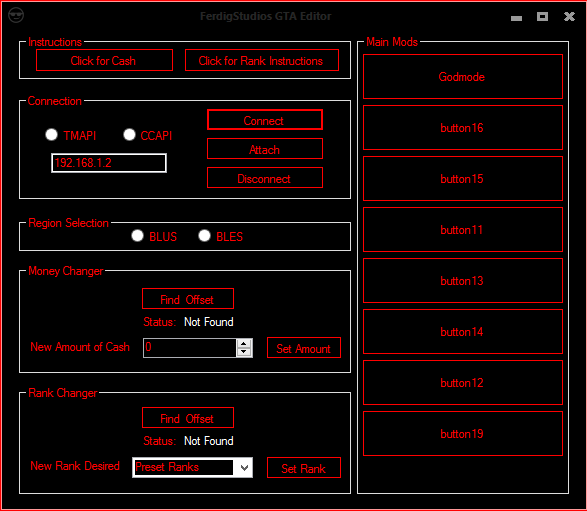
Task: Click the Set Rank button
Action: tap(304, 468)
